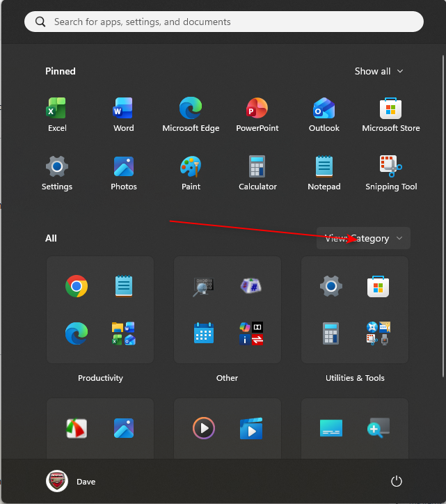Screen dimensions: 446x504
Task: Launch PowerPoint from pinned apps
Action: click(x=257, y=115)
